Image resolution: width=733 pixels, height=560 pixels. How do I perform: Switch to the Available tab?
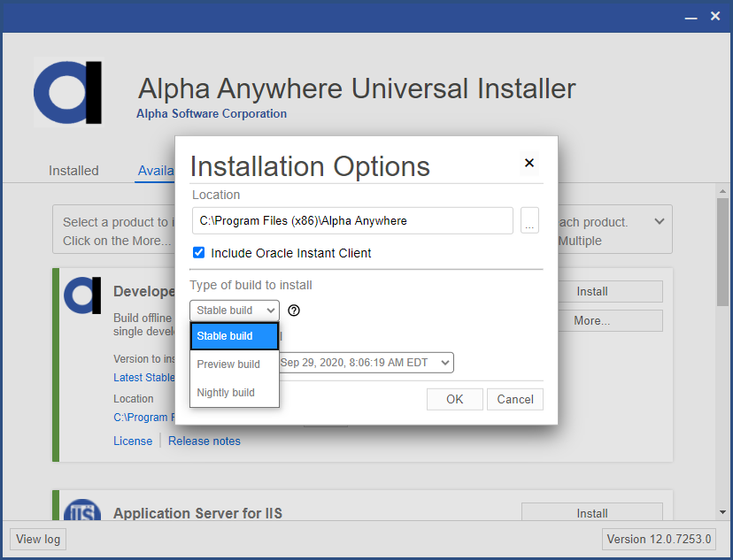pos(155,171)
